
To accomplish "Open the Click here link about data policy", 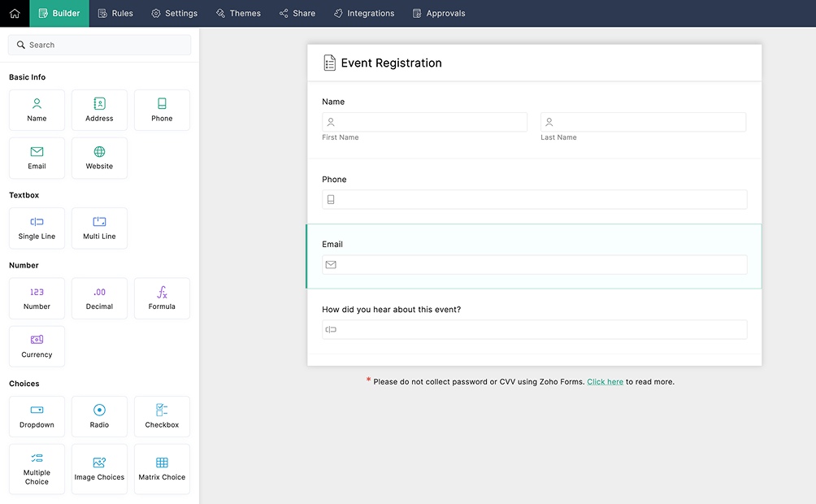I will pos(605,381).
